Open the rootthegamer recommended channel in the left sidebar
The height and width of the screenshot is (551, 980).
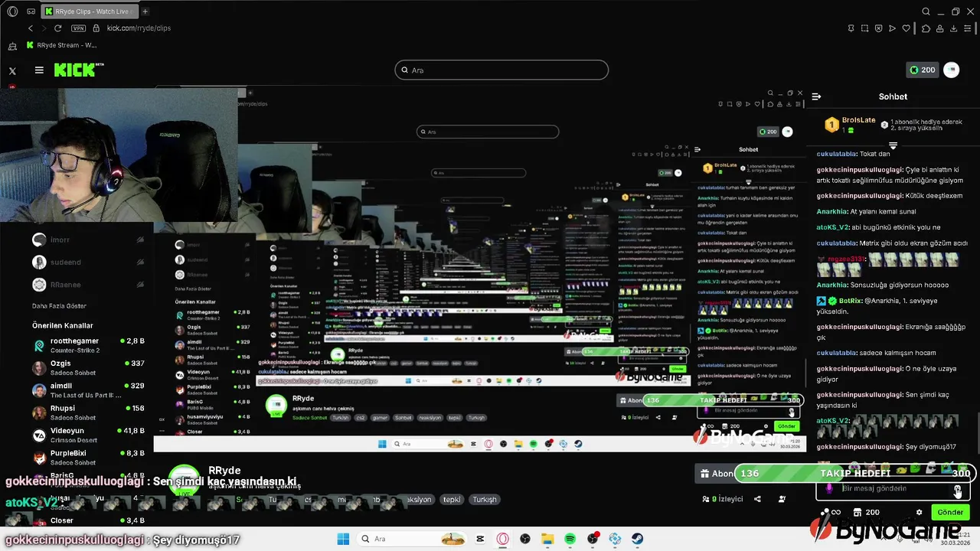coord(88,345)
